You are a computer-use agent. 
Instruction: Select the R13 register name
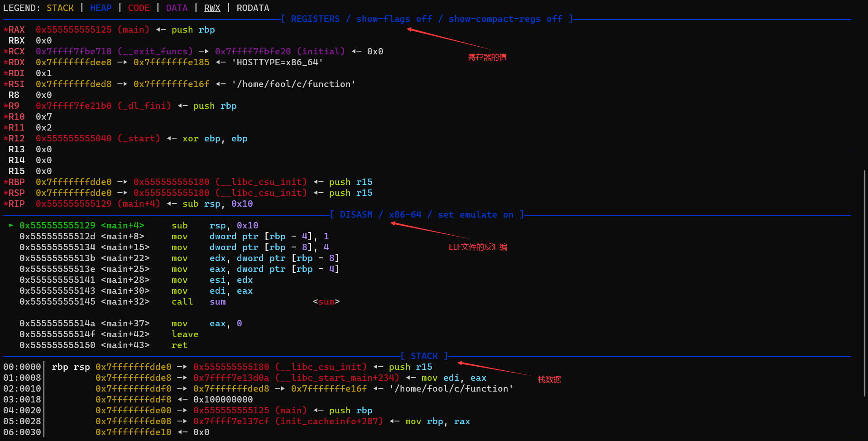[x=16, y=149]
